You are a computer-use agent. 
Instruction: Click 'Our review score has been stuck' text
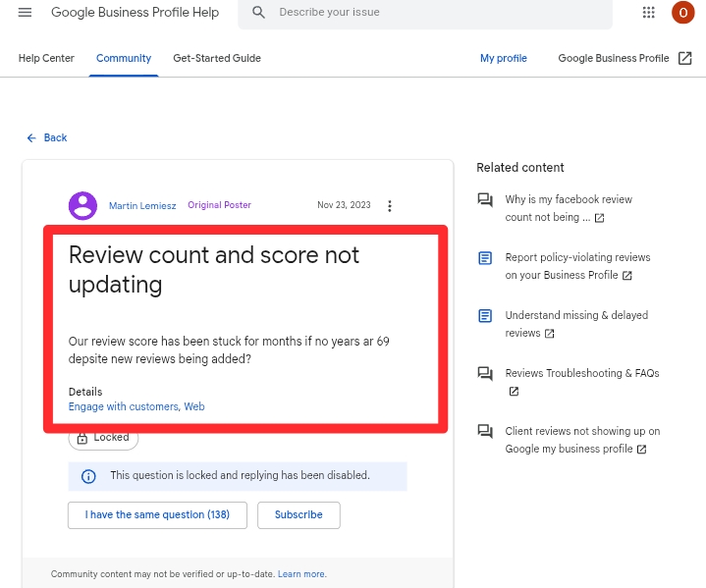[229, 349]
